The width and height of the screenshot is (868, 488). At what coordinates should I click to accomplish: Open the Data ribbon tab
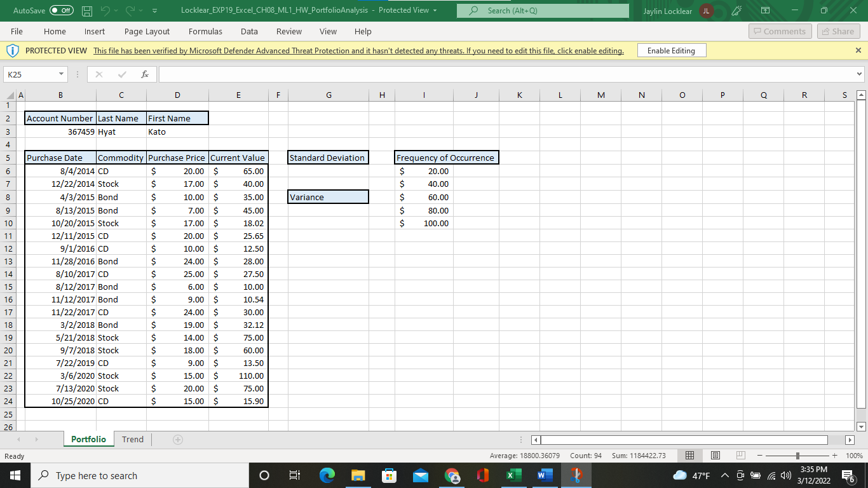click(x=249, y=31)
